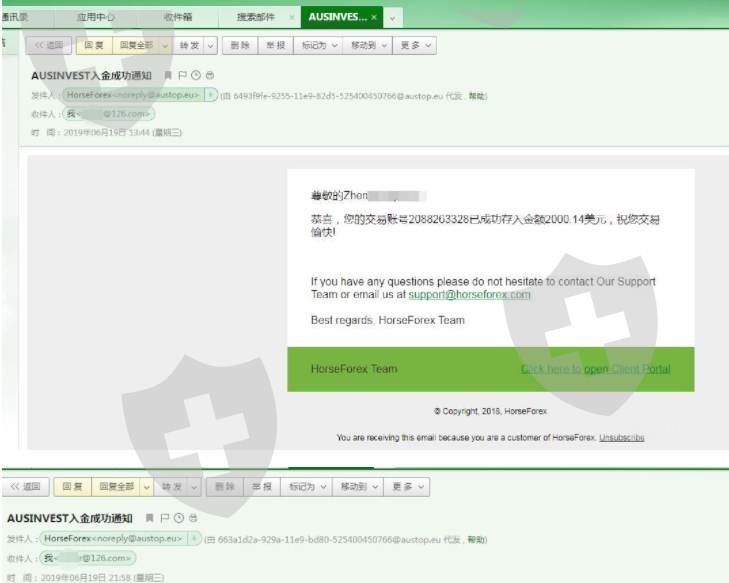The height and width of the screenshot is (583, 729).
Task: Expand the tab list dropdown arrow
Action: 393,18
